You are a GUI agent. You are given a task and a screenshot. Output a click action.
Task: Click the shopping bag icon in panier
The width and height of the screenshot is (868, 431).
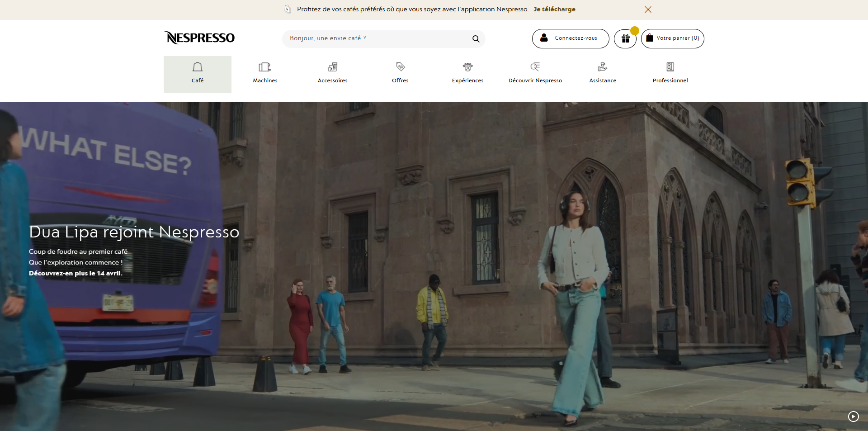coord(649,38)
